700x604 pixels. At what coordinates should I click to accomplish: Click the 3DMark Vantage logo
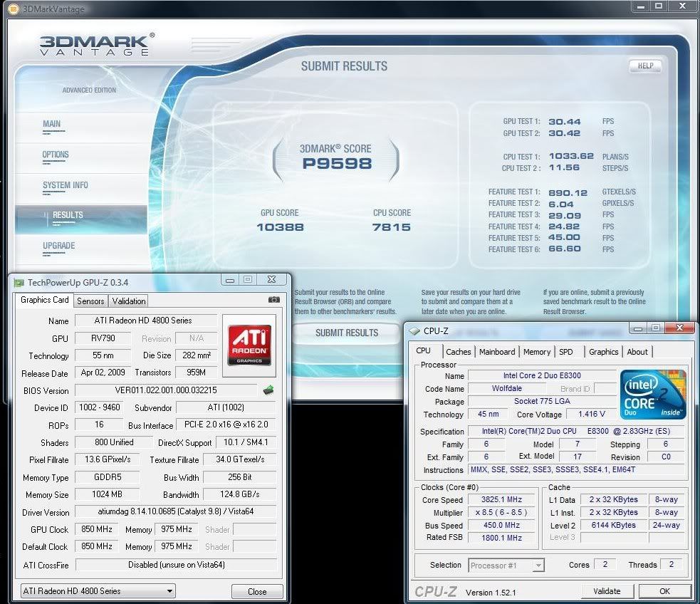coord(97,43)
